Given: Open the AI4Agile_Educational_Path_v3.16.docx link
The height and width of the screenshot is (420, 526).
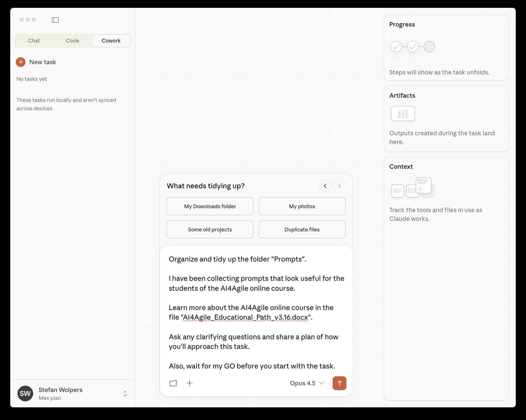Looking at the screenshot, I should (246, 317).
